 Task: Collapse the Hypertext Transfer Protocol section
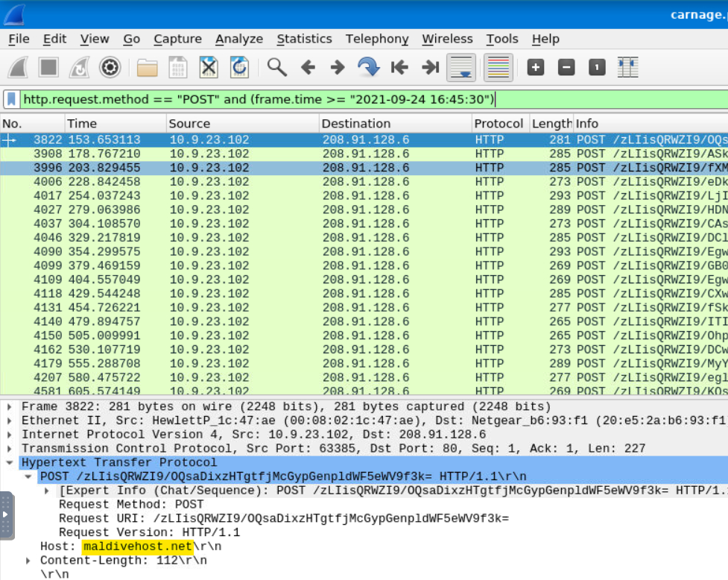(x=9, y=463)
